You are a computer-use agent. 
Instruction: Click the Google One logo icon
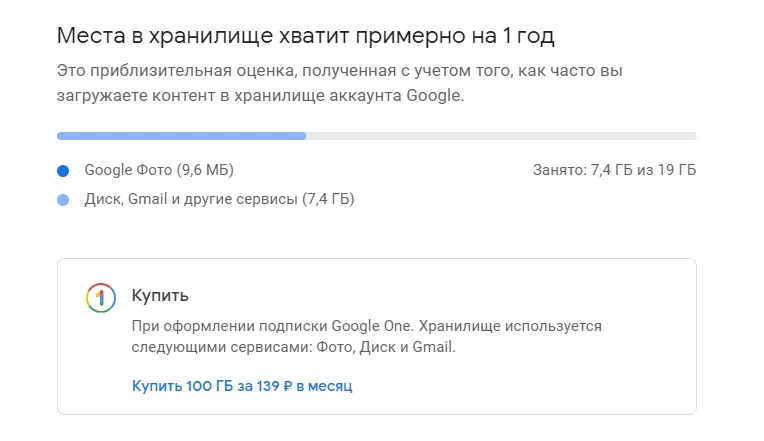100,297
